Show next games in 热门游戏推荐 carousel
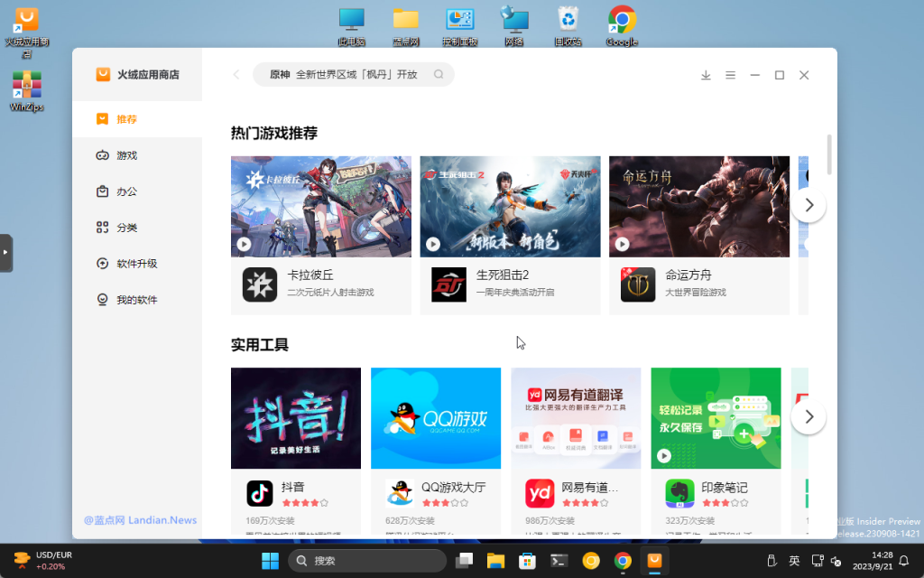 pos(808,205)
